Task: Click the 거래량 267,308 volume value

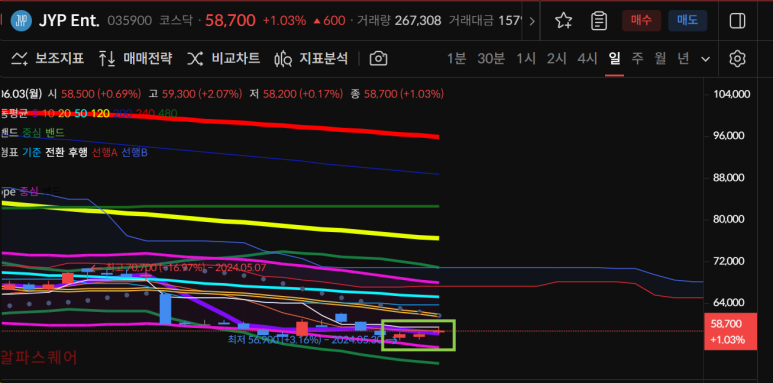Action: (418, 21)
